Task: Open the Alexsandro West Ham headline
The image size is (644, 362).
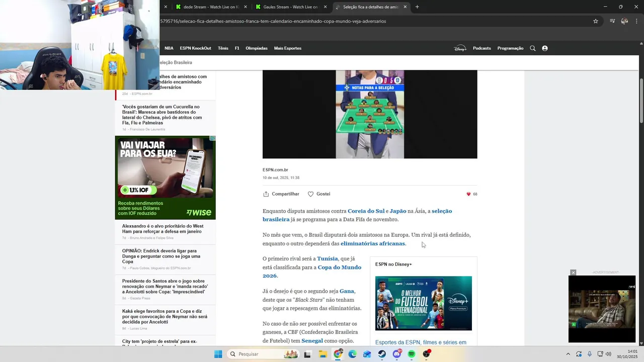Action: 163,229
